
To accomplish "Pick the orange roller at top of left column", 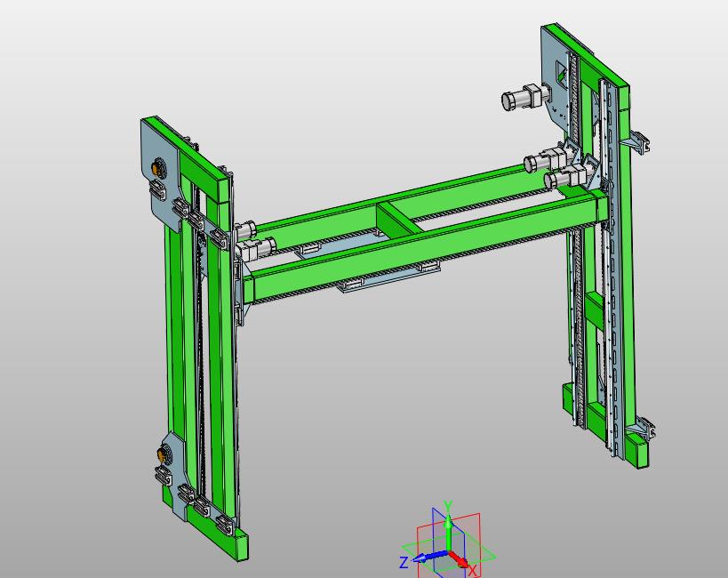I will click(157, 167).
